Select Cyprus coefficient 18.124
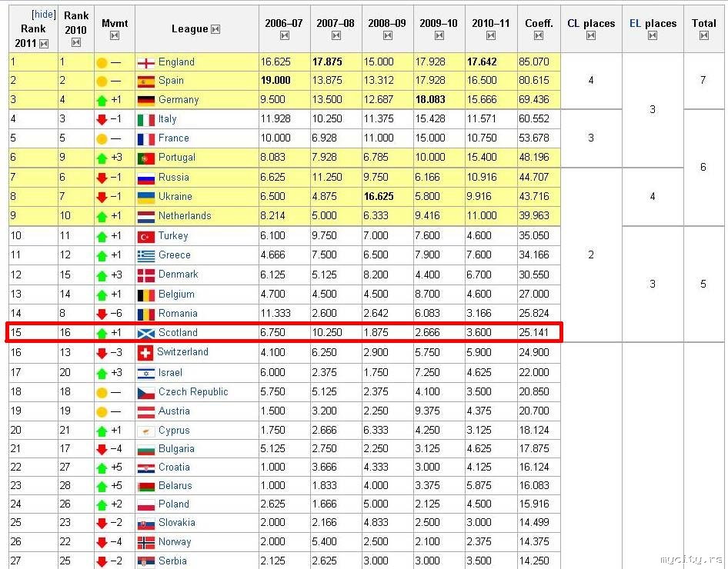This screenshot has width=728, height=569. (x=533, y=431)
